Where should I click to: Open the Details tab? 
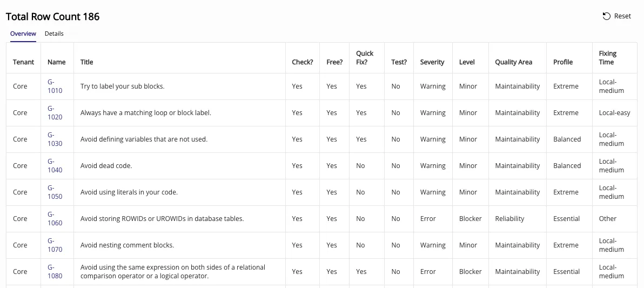[x=54, y=34]
